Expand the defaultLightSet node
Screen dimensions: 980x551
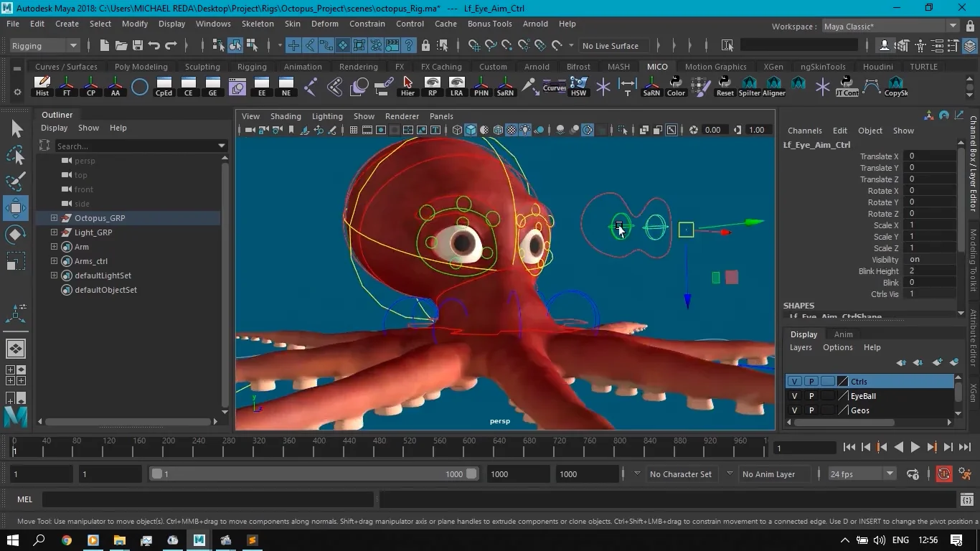click(x=54, y=275)
